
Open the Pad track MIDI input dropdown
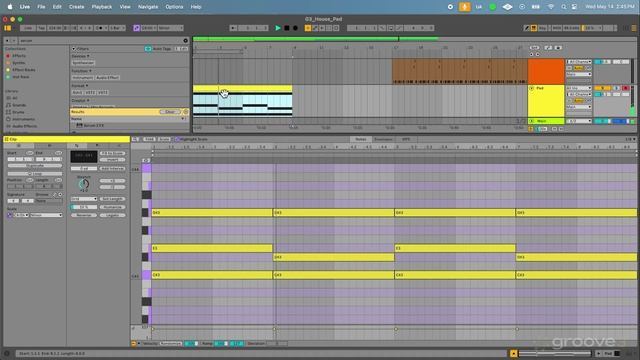[579, 88]
